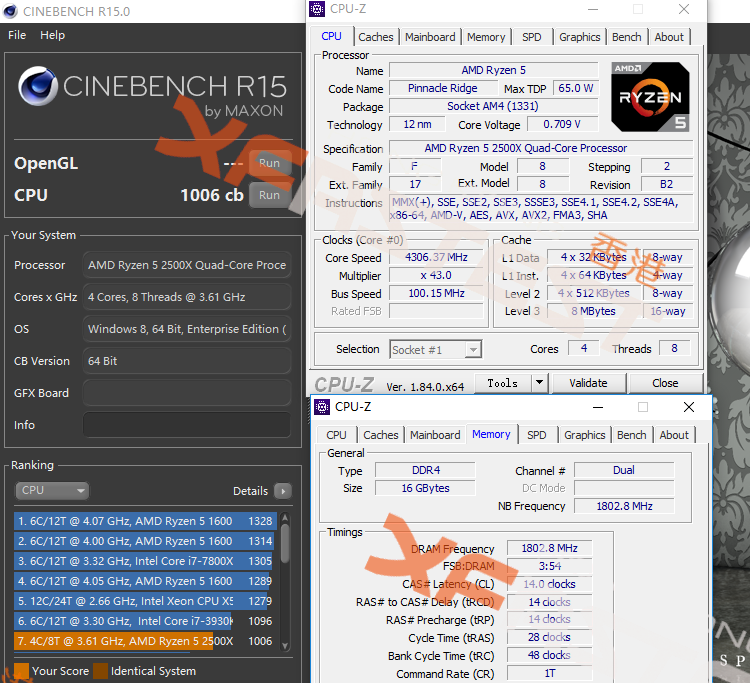The height and width of the screenshot is (683, 750).
Task: Close the bottom CPU-Z window with X
Action: (x=689, y=407)
